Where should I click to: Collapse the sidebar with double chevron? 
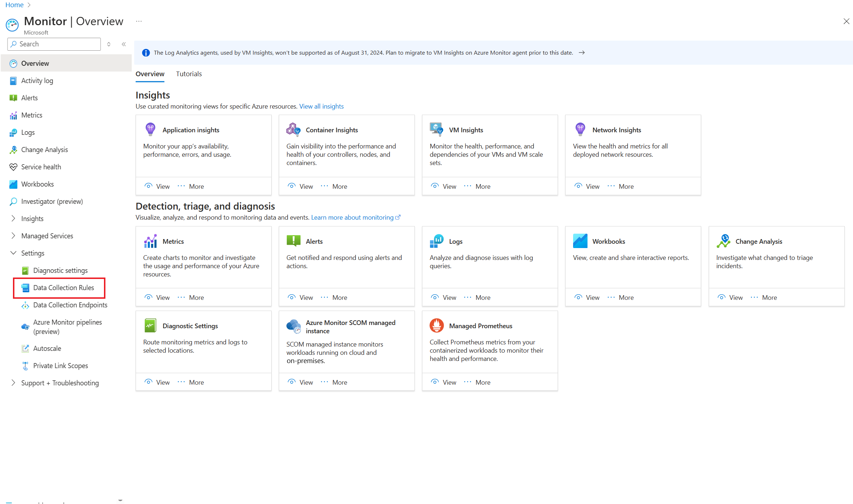(124, 44)
